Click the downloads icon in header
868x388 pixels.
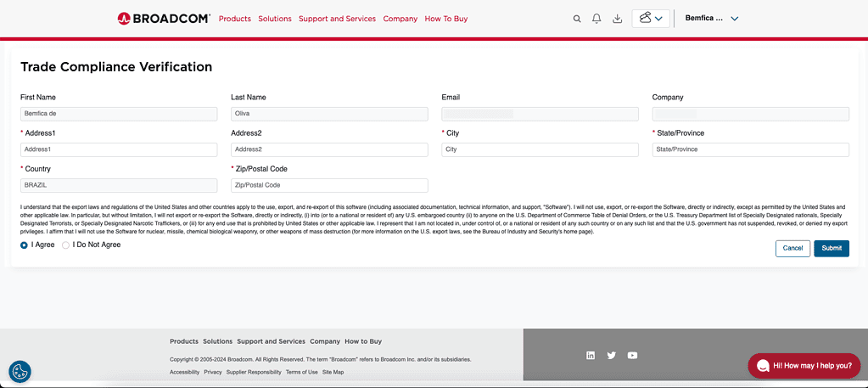tap(617, 19)
